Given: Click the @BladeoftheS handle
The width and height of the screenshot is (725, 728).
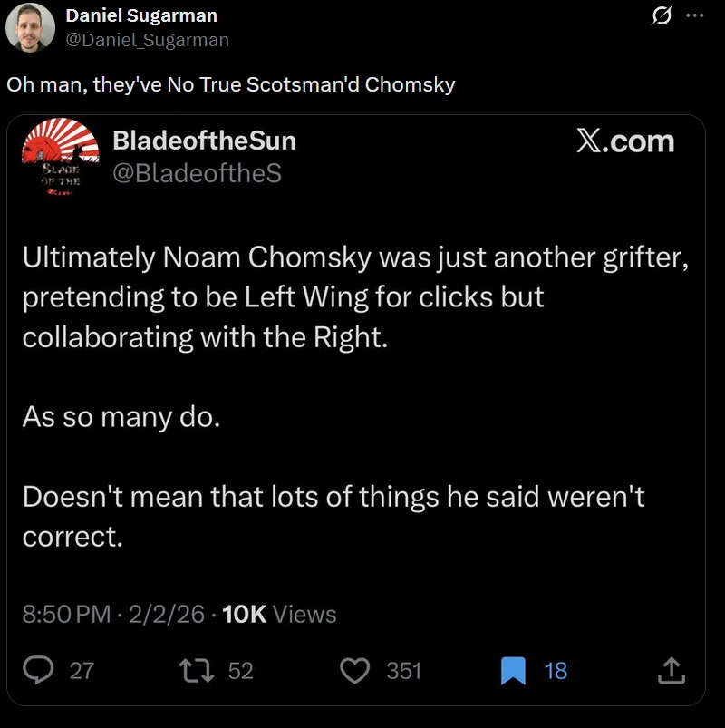Looking at the screenshot, I should point(197,172).
